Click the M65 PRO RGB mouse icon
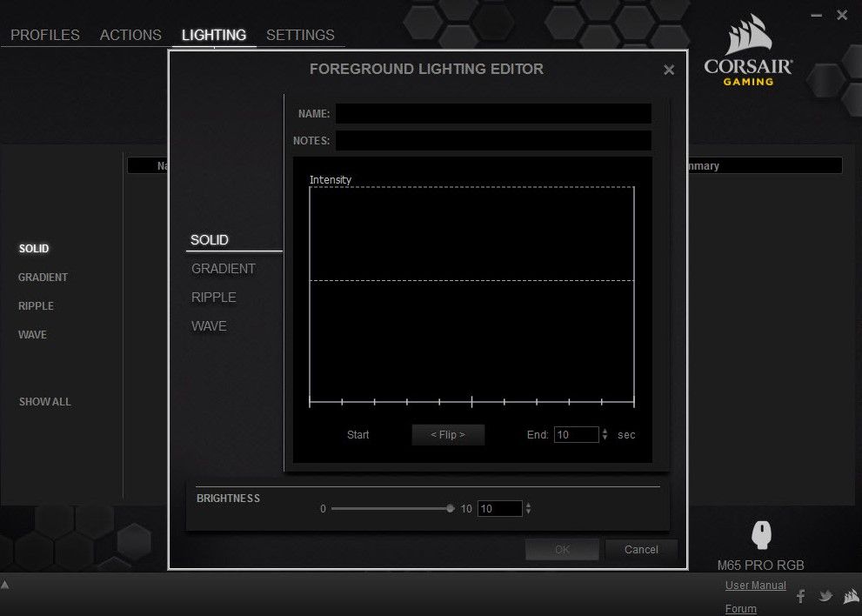 pyautogui.click(x=761, y=534)
